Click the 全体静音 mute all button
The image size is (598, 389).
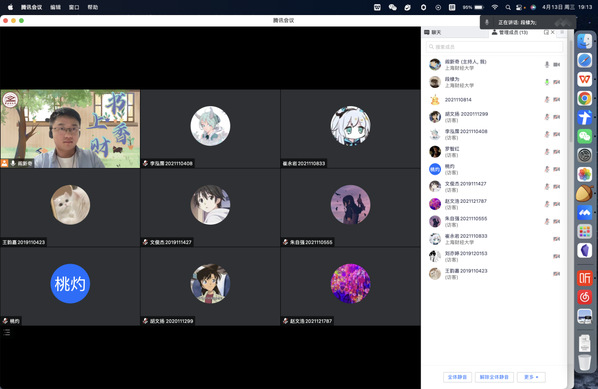coord(457,377)
